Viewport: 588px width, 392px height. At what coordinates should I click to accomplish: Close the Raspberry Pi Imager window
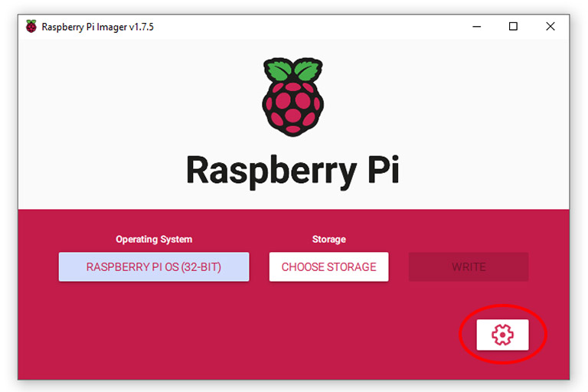pyautogui.click(x=550, y=27)
